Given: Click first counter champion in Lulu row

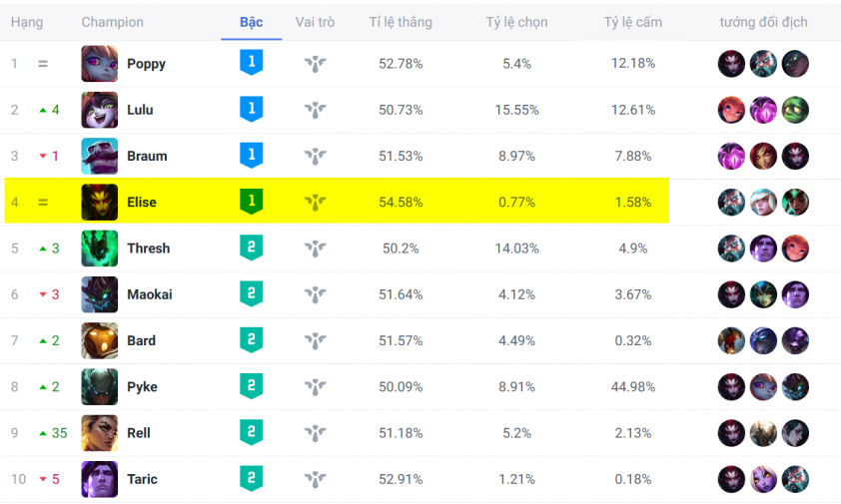Looking at the screenshot, I should pyautogui.click(x=731, y=110).
